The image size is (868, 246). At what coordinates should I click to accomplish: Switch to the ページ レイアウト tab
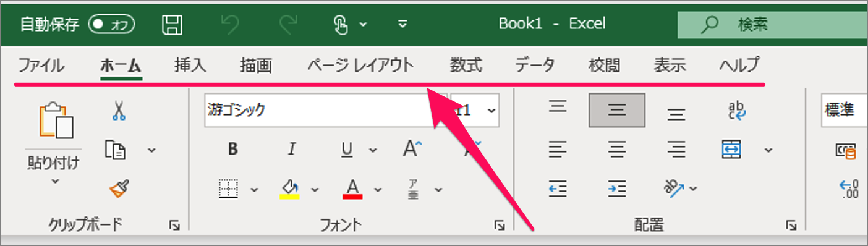[x=360, y=65]
